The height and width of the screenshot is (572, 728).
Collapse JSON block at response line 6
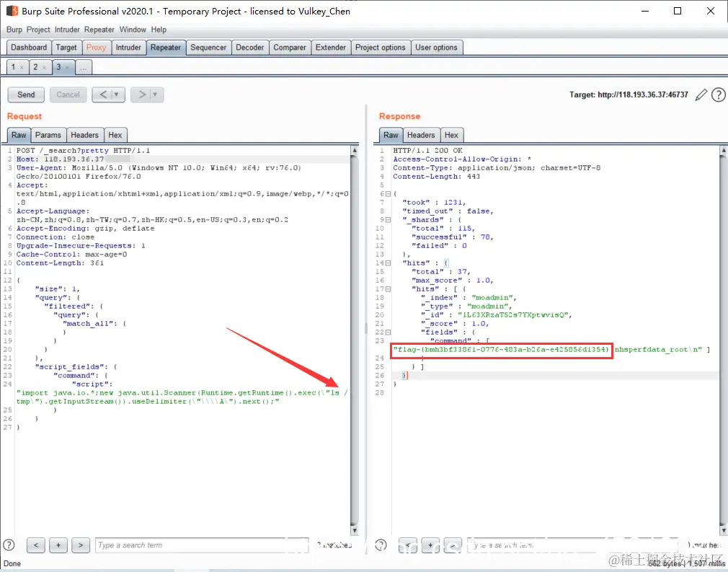coord(388,194)
